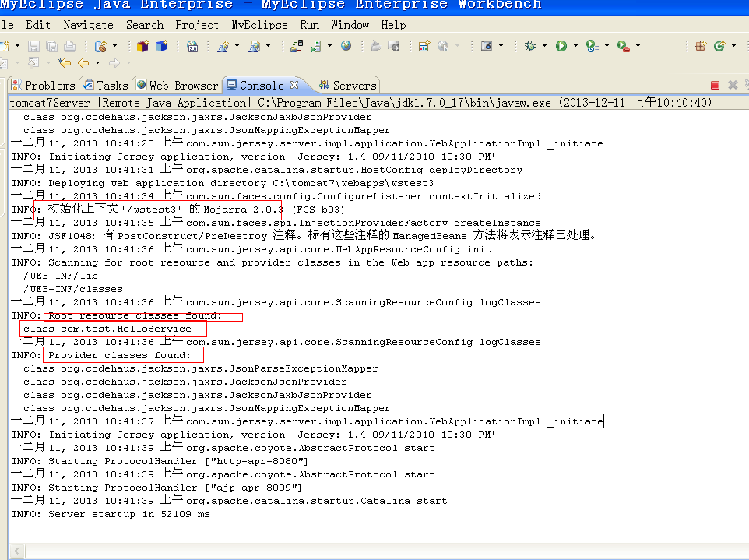The image size is (749, 560).
Task: Click the Save All toolbar icon
Action: tap(51, 46)
